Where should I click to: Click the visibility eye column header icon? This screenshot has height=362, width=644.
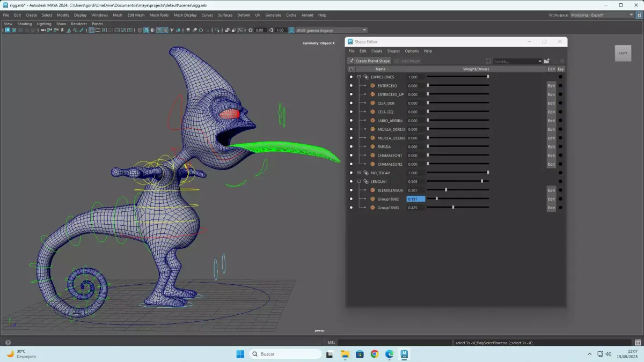tap(351, 69)
